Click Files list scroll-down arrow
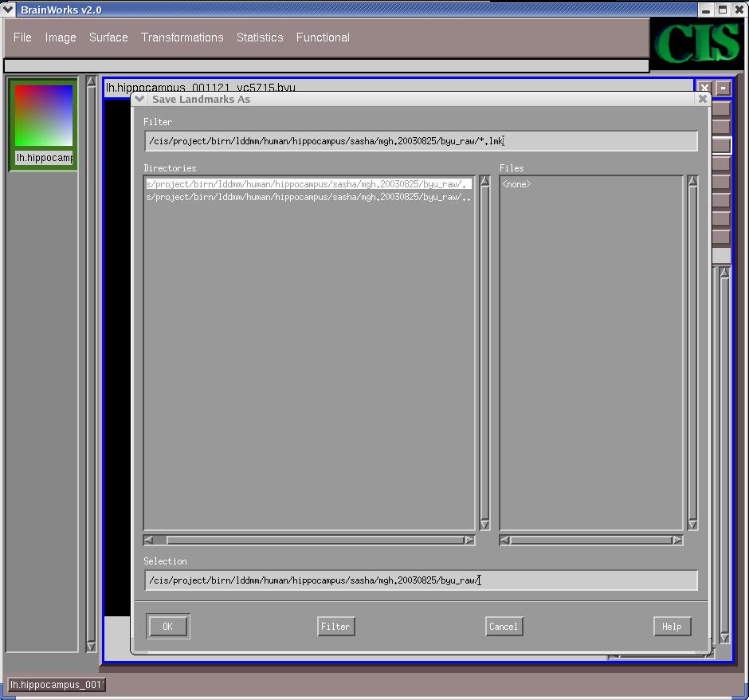 click(692, 525)
